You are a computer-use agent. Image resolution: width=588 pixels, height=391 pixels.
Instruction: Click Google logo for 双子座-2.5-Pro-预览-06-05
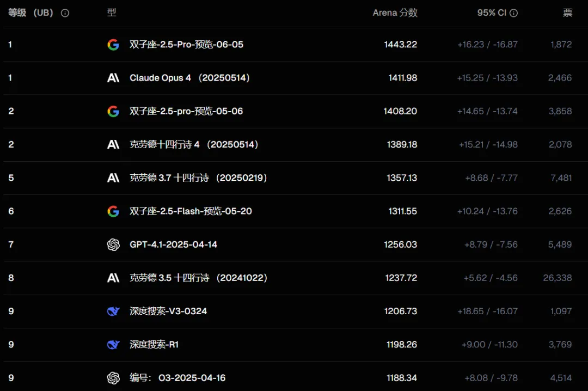(113, 45)
